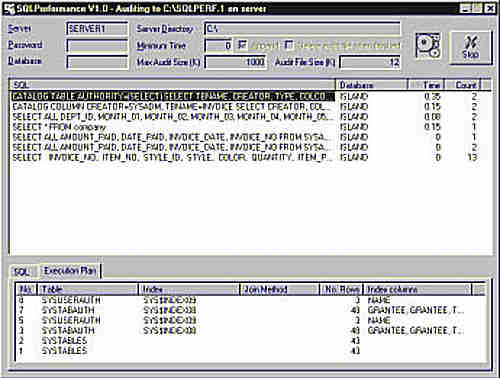Click the SQLPerformance title bar app icon
Viewport: 500px width, 378px height.
click(9, 8)
